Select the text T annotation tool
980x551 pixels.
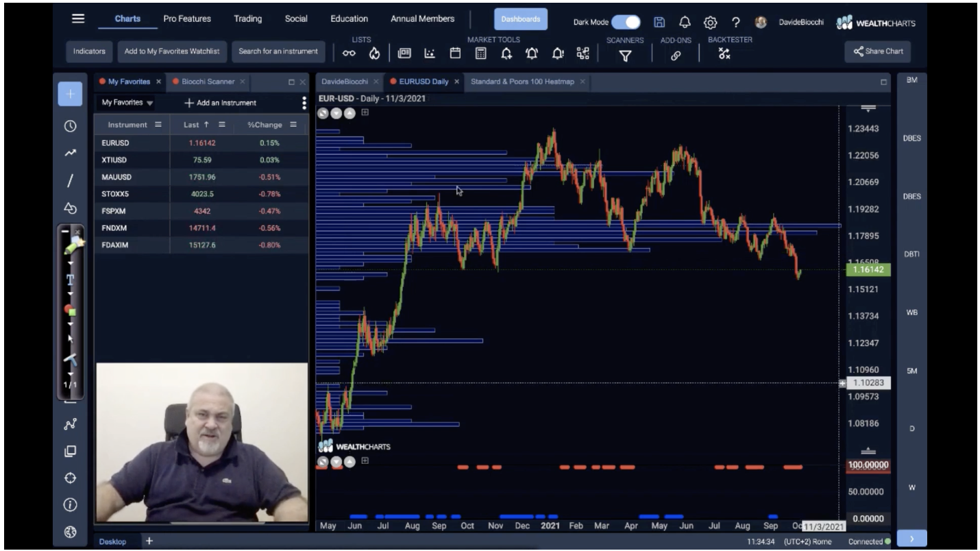point(70,280)
